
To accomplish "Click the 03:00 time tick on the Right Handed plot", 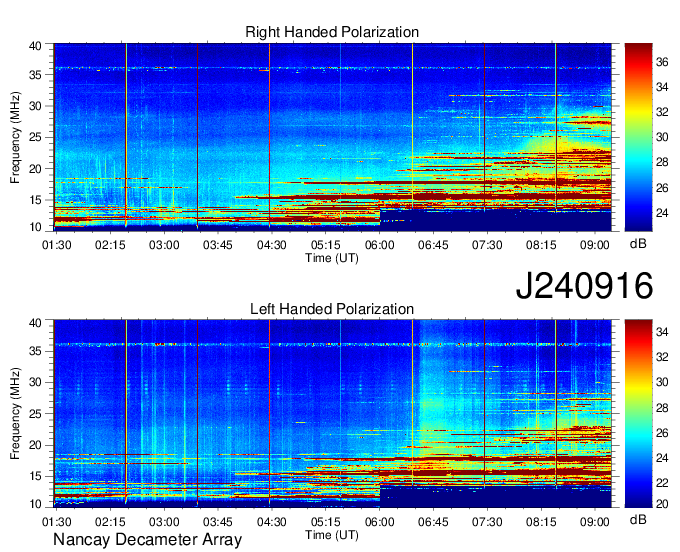I will point(164,245).
